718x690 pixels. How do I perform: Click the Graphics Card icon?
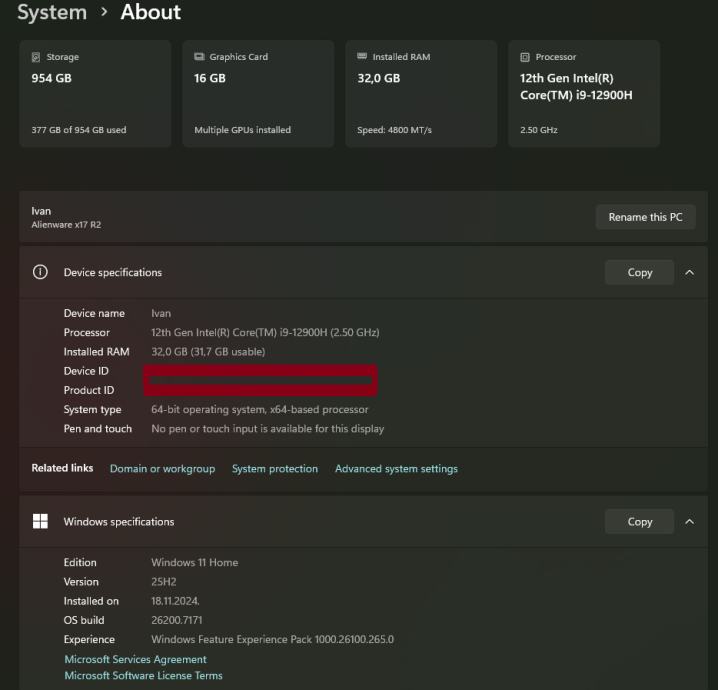pos(200,57)
